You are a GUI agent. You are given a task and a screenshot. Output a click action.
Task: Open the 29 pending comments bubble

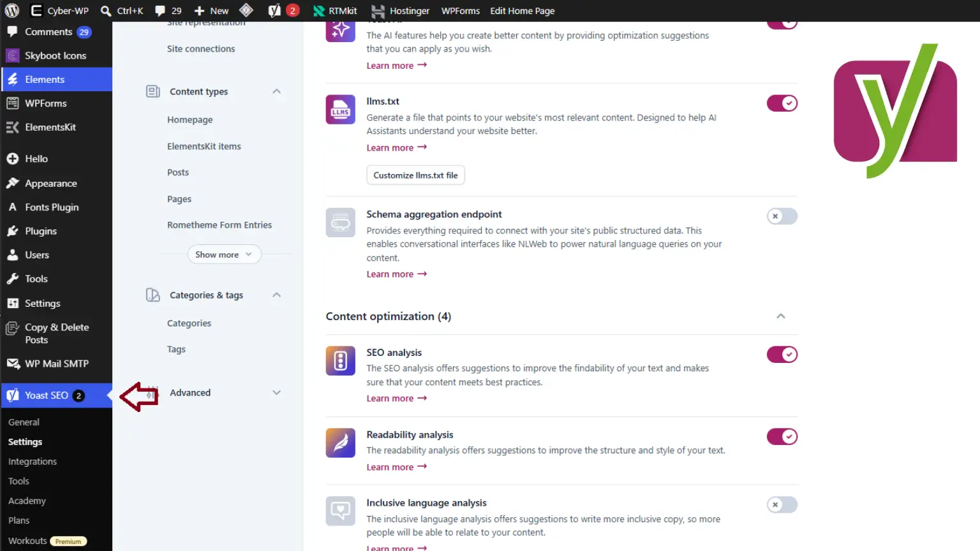tap(168, 10)
